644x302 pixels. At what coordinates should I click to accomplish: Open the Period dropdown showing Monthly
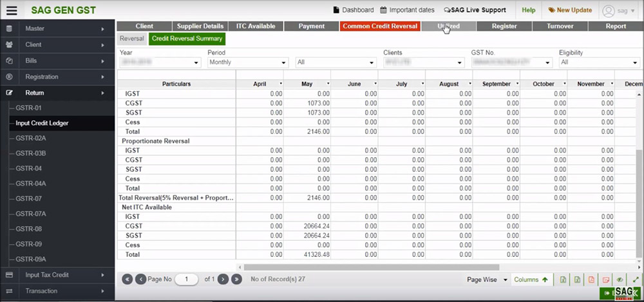tap(247, 62)
